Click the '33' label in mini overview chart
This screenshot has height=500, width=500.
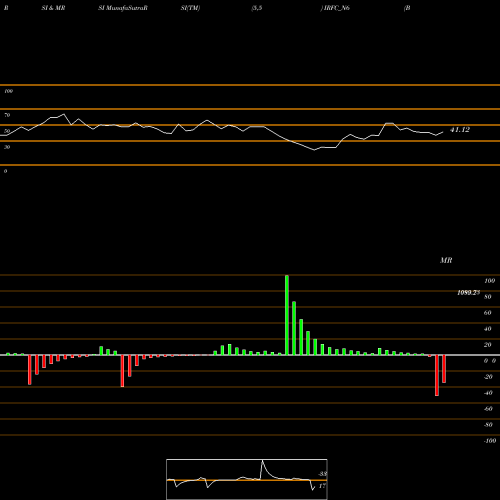[x=322, y=474]
